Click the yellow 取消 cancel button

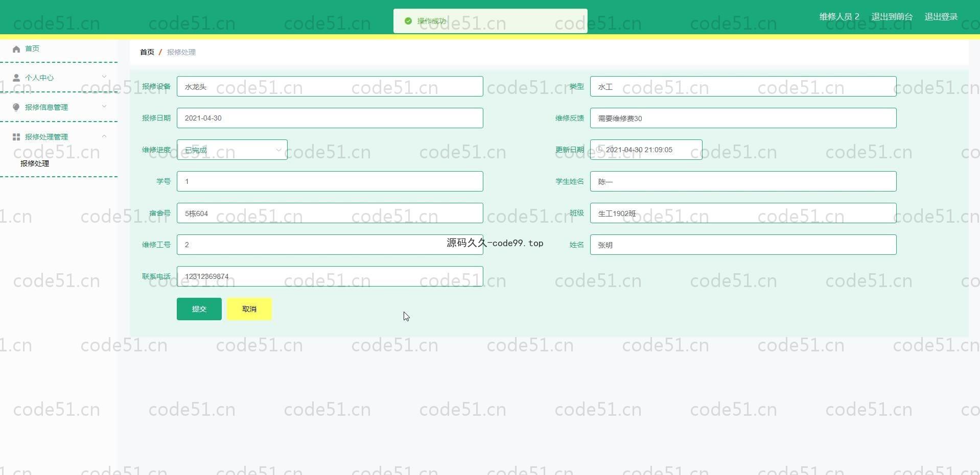[x=249, y=309]
